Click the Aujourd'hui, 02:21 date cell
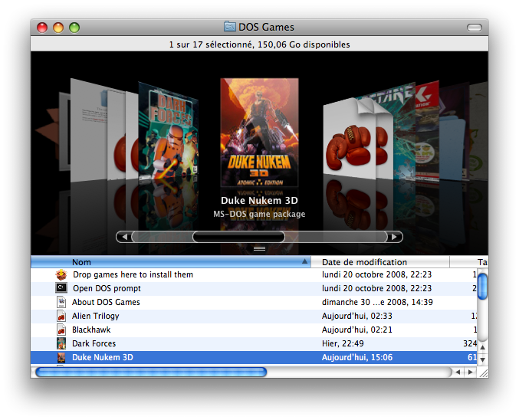The height and width of the screenshot is (420, 519). pos(356,330)
